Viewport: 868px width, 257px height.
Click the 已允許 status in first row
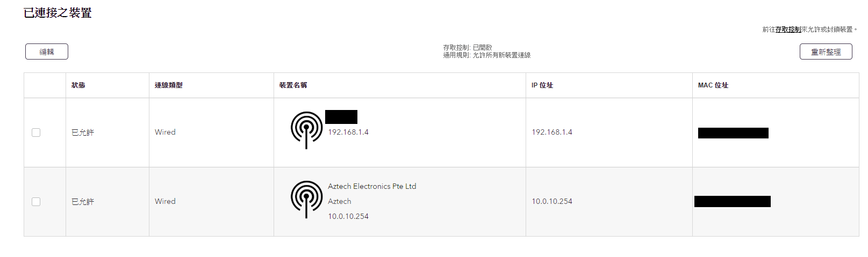(83, 133)
